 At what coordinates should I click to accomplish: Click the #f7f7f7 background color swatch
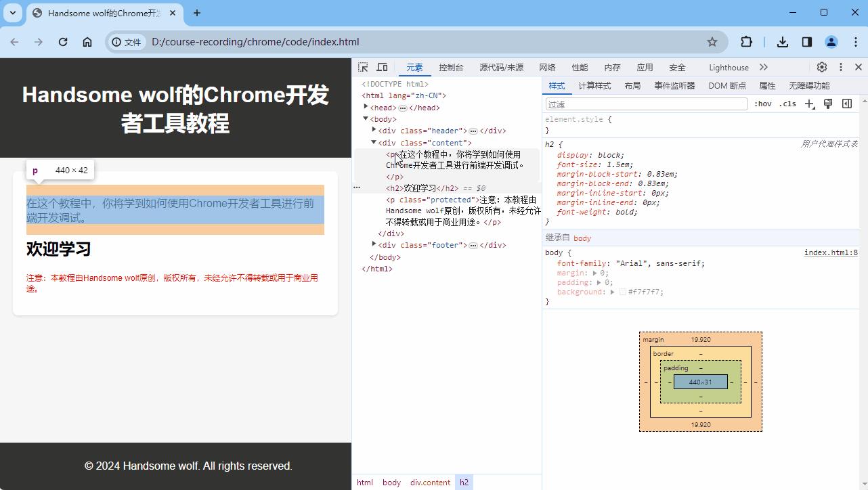pos(623,292)
